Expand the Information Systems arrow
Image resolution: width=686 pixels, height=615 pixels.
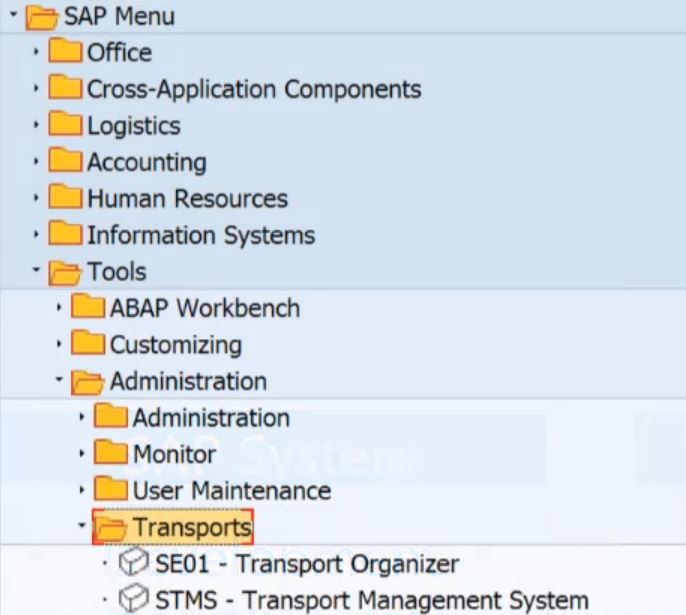point(36,235)
